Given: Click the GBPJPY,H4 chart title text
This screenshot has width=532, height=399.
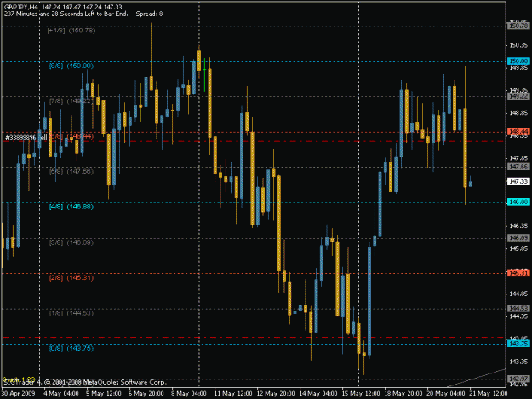Looking at the screenshot, I should (21, 7).
